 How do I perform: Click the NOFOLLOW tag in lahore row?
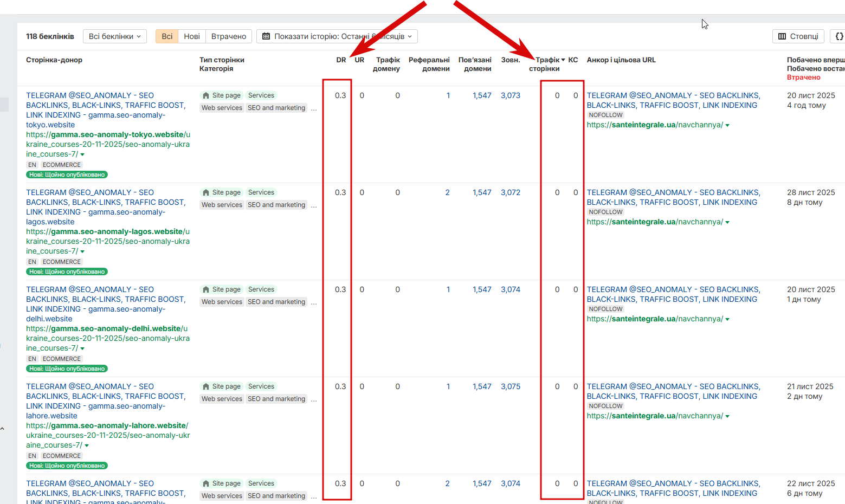point(605,406)
